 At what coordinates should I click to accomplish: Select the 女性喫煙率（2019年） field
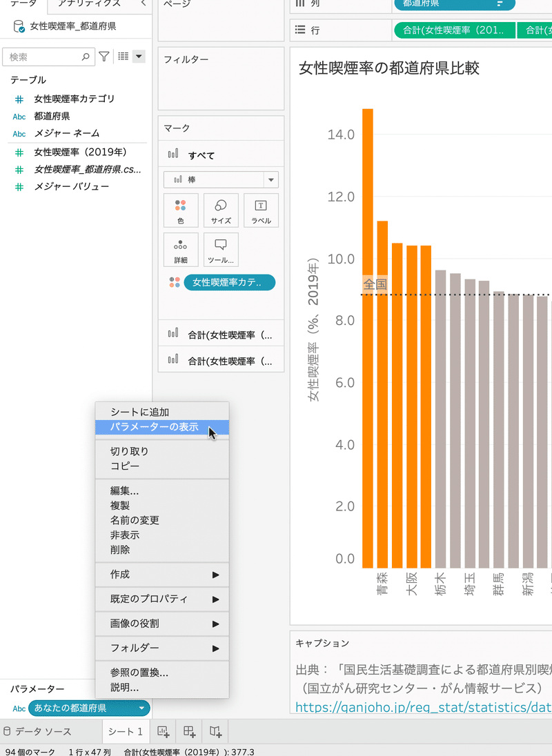click(x=80, y=152)
